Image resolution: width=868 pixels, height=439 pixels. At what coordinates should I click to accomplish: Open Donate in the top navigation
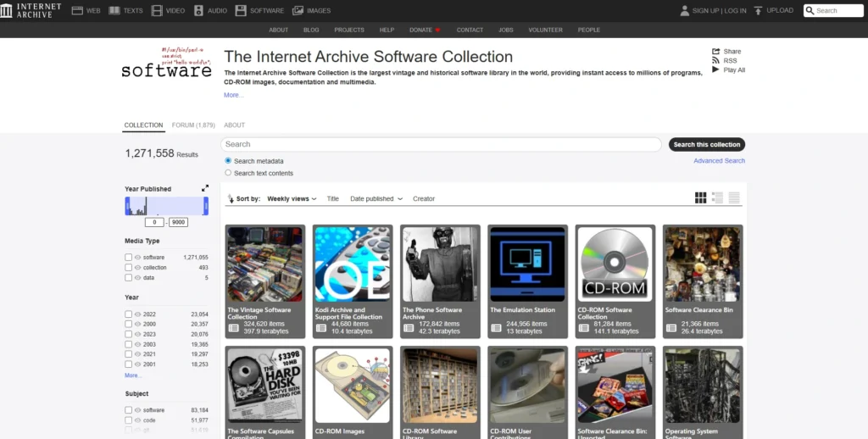coord(425,30)
